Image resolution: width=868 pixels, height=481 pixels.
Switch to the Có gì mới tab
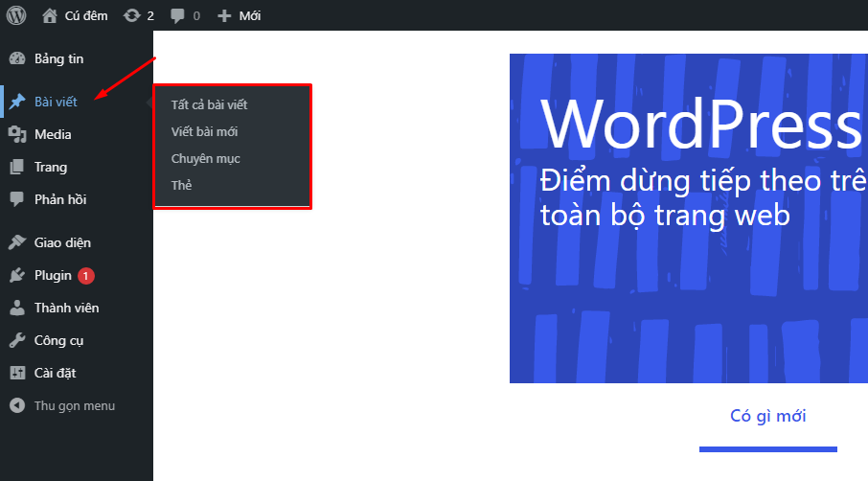pyautogui.click(x=767, y=416)
